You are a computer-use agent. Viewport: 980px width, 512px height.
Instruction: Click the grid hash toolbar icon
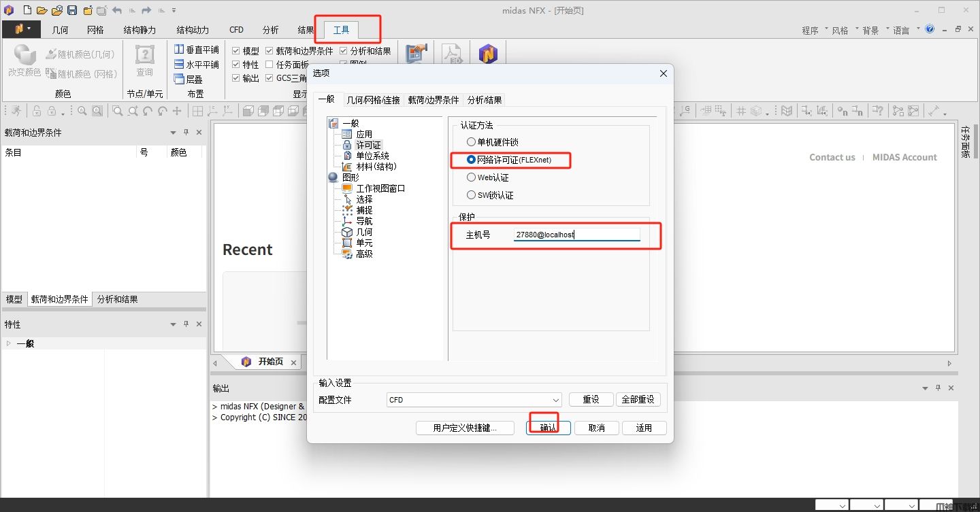[x=741, y=111]
